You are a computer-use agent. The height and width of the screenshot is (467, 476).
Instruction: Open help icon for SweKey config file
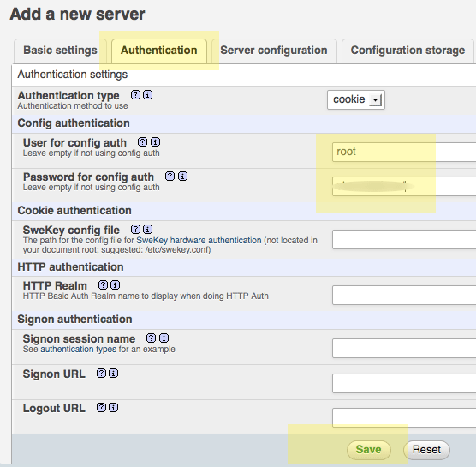point(135,230)
